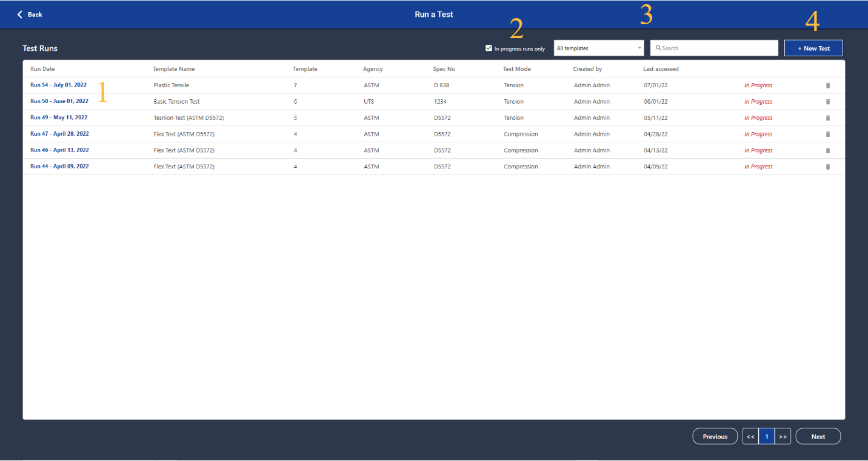
Task: Go to the Previous page
Action: pyautogui.click(x=715, y=436)
